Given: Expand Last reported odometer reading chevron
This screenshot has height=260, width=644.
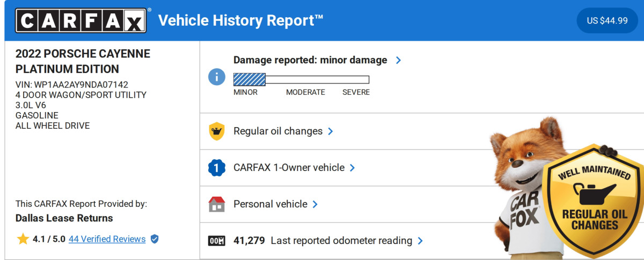Looking at the screenshot, I should 420,241.
